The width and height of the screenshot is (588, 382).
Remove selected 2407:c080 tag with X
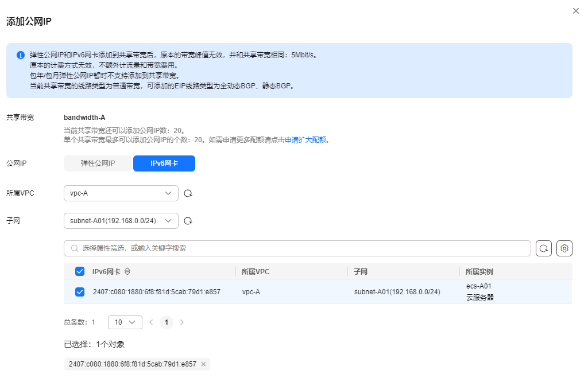point(203,364)
